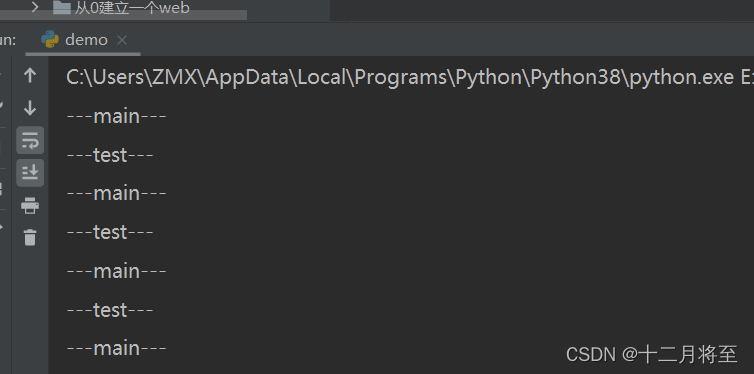Viewport: 754px width, 374px height.
Task: Expand the 从0建立一个web folder
Action: 35,7
